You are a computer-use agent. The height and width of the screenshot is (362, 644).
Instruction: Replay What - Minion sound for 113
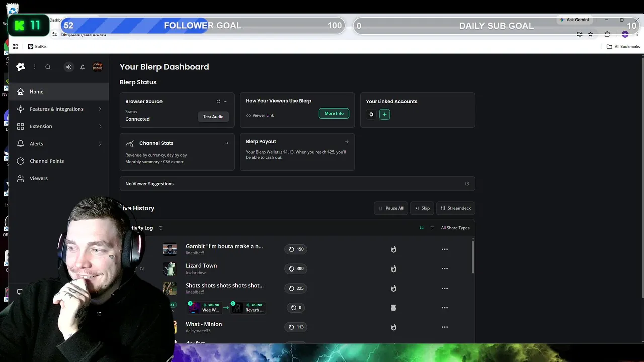[x=296, y=327]
